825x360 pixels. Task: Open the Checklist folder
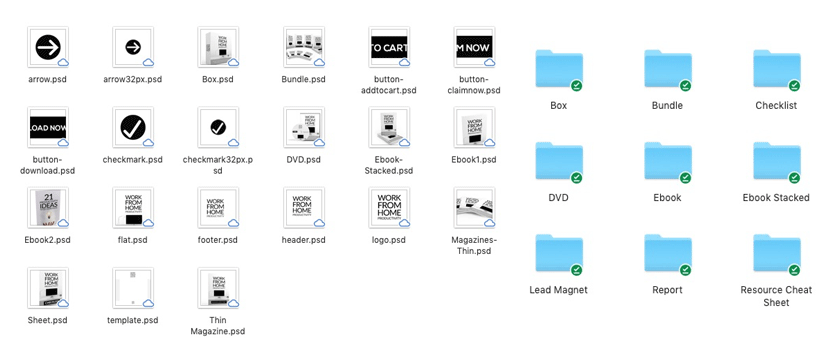click(777, 69)
